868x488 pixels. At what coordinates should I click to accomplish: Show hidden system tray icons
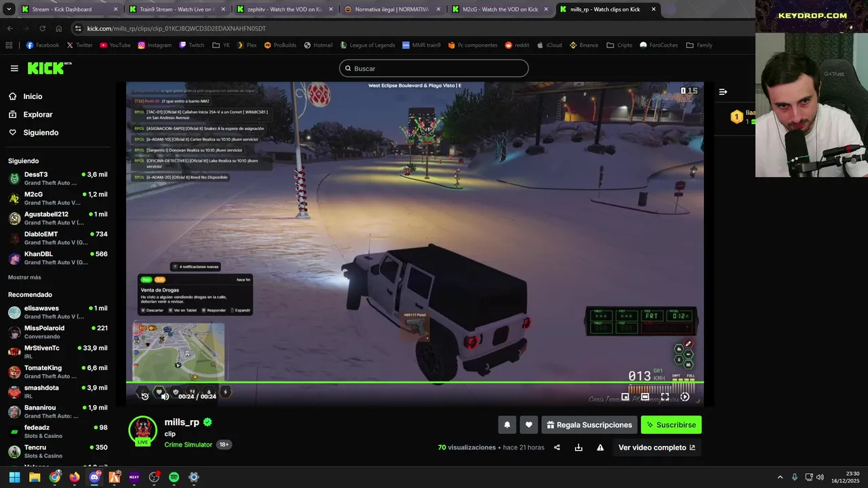780,477
